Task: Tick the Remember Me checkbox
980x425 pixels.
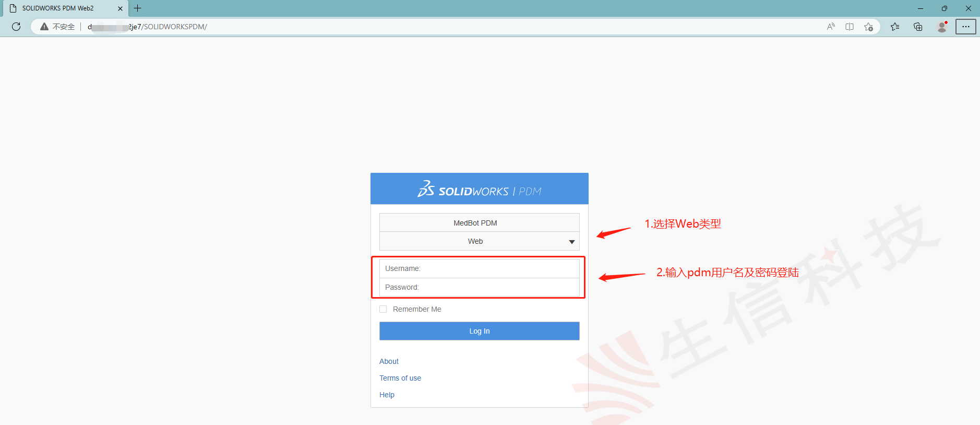Action: (x=383, y=309)
